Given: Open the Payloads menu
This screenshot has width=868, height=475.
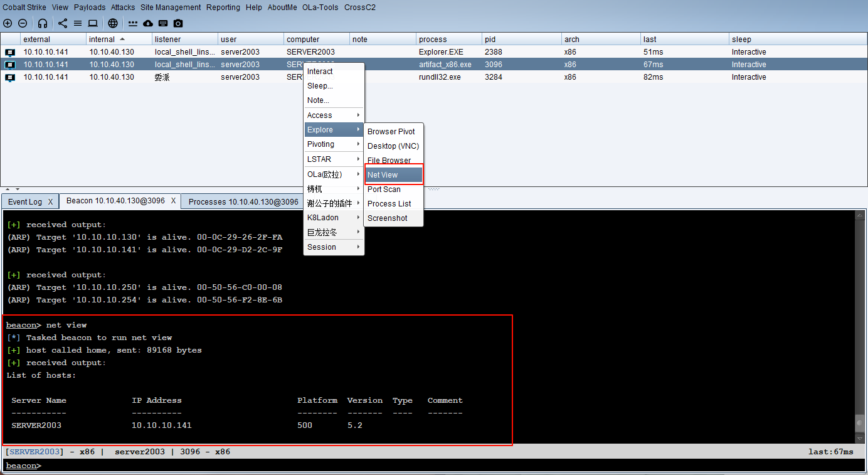Looking at the screenshot, I should [90, 8].
